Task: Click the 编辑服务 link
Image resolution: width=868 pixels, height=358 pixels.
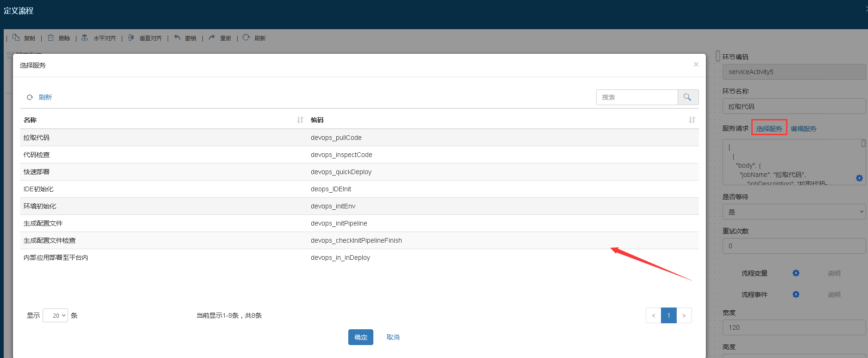Action: (804, 129)
